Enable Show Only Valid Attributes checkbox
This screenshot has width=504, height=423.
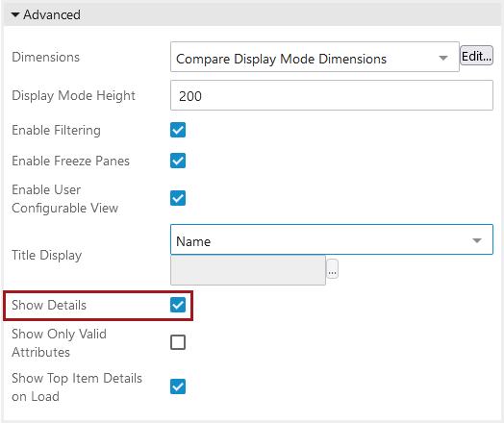pyautogui.click(x=178, y=342)
